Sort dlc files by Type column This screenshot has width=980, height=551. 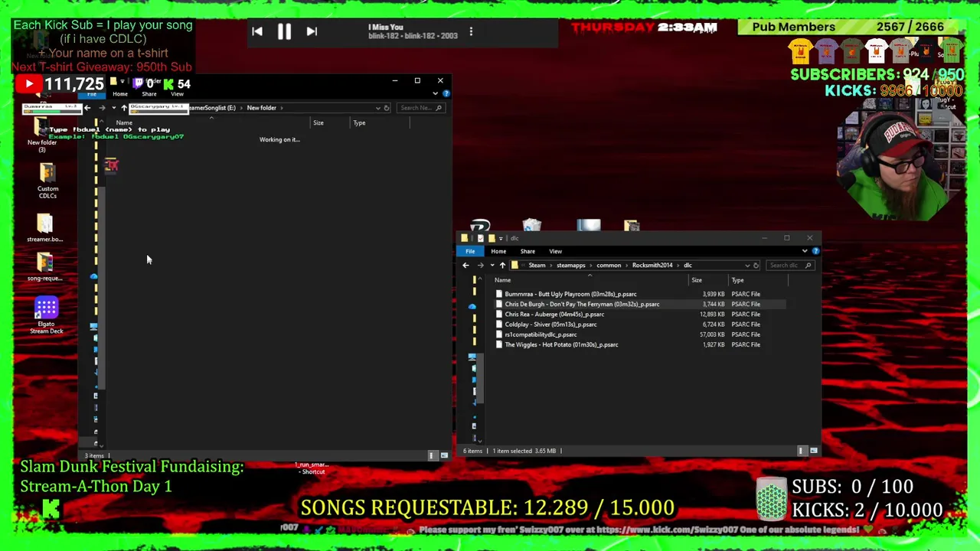(x=737, y=280)
